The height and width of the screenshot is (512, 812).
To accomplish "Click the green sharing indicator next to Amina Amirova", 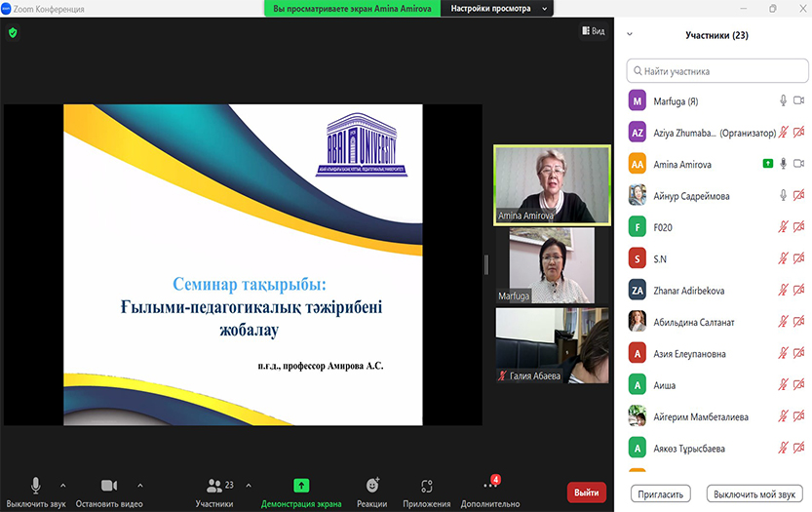I will coord(768,164).
